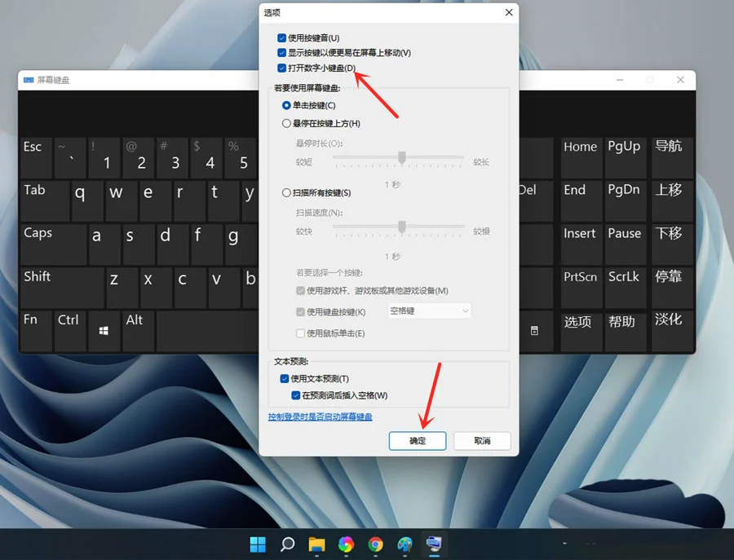Select 悬停在按键上方(H) radio button
Image resolution: width=734 pixels, height=560 pixels.
point(286,124)
